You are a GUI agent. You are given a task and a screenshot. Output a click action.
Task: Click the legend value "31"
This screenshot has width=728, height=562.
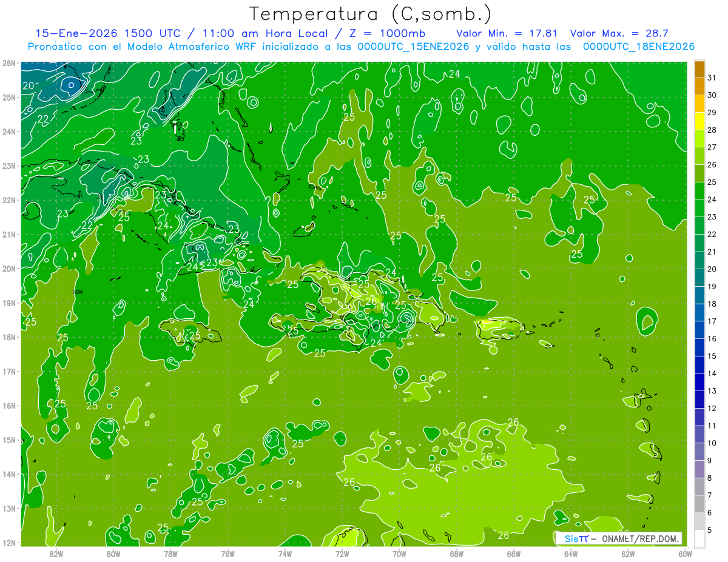coord(712,78)
